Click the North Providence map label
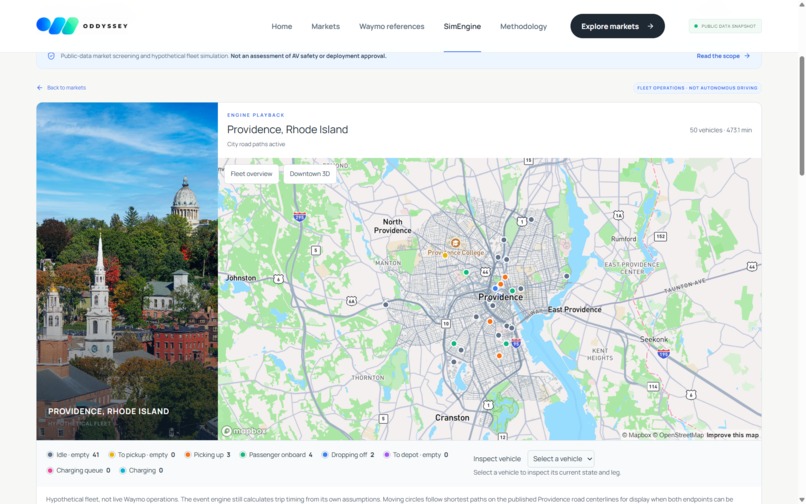Viewport: 806px width, 504px height. [392, 226]
